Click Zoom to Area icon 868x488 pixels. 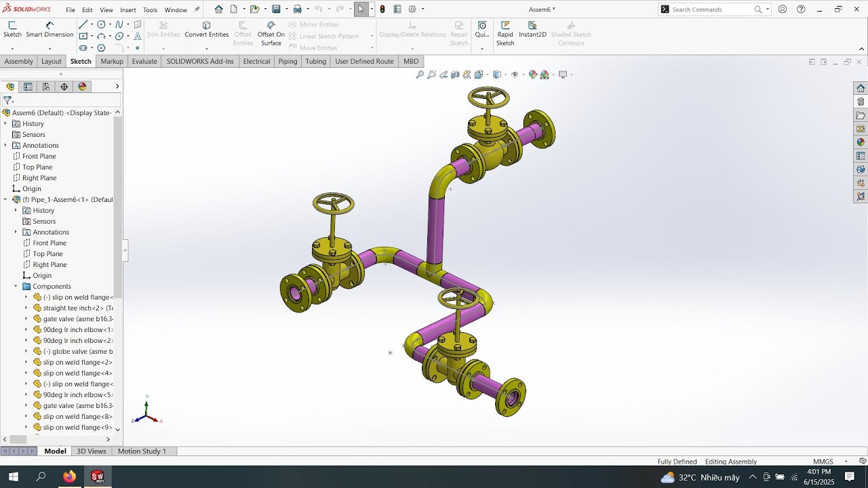[x=431, y=75]
